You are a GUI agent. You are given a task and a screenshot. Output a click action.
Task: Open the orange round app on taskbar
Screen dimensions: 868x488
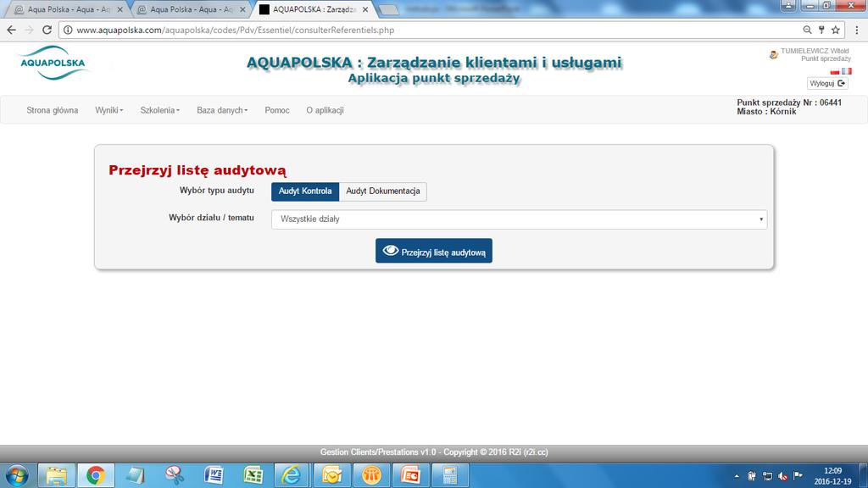click(x=371, y=475)
